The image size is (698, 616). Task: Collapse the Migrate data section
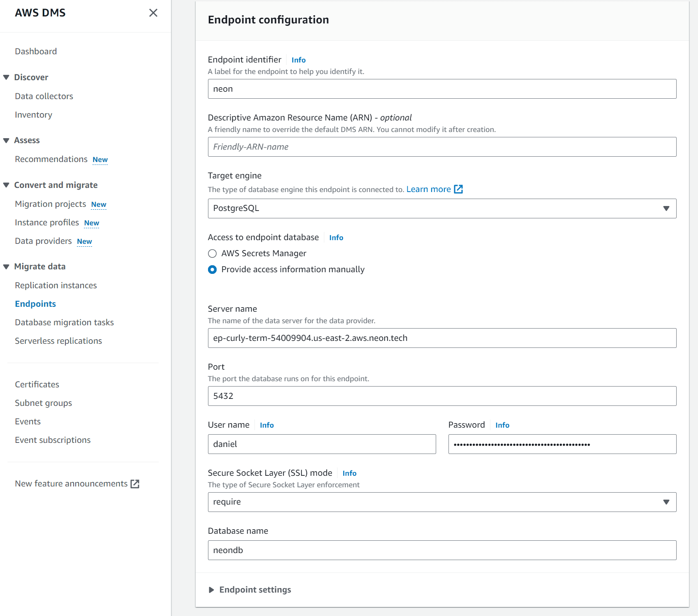pos(6,266)
